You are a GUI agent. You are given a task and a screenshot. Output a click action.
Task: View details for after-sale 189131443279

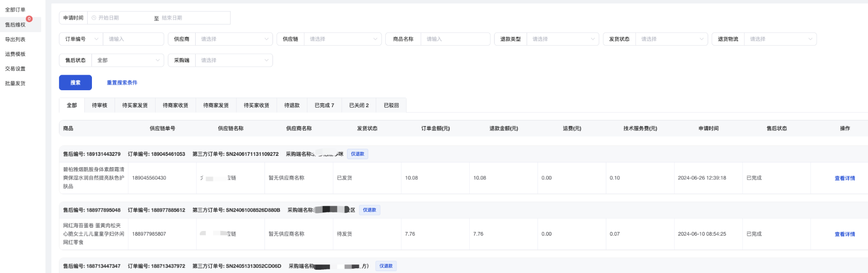[x=844, y=179]
